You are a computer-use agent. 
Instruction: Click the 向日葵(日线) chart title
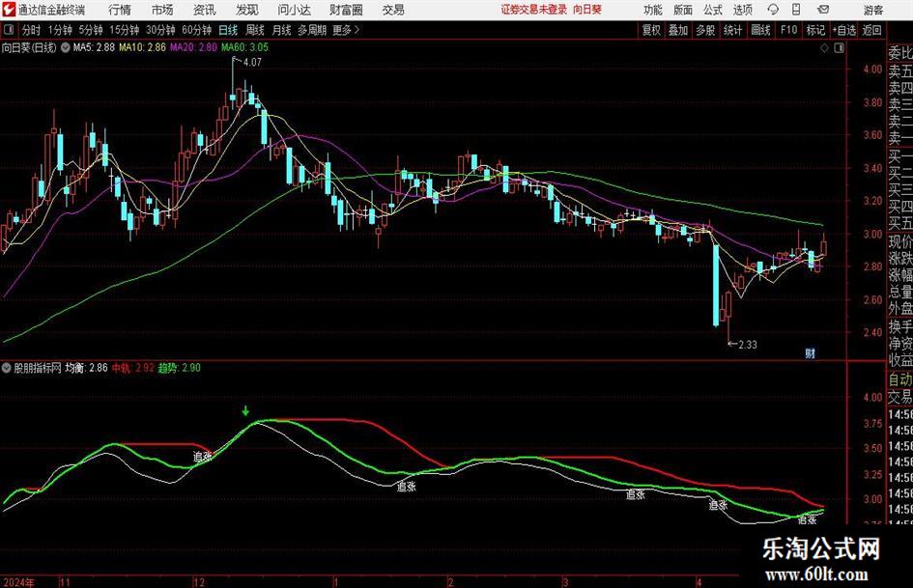(x=29, y=47)
